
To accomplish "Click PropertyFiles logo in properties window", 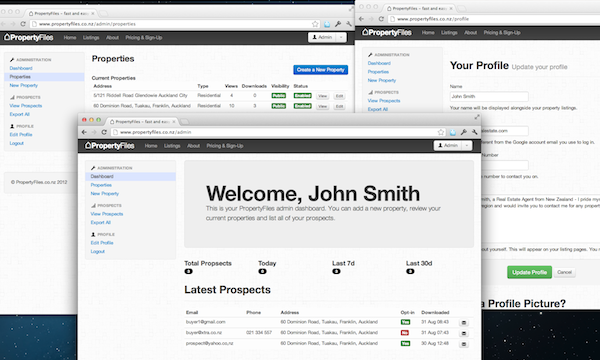I will click(28, 37).
